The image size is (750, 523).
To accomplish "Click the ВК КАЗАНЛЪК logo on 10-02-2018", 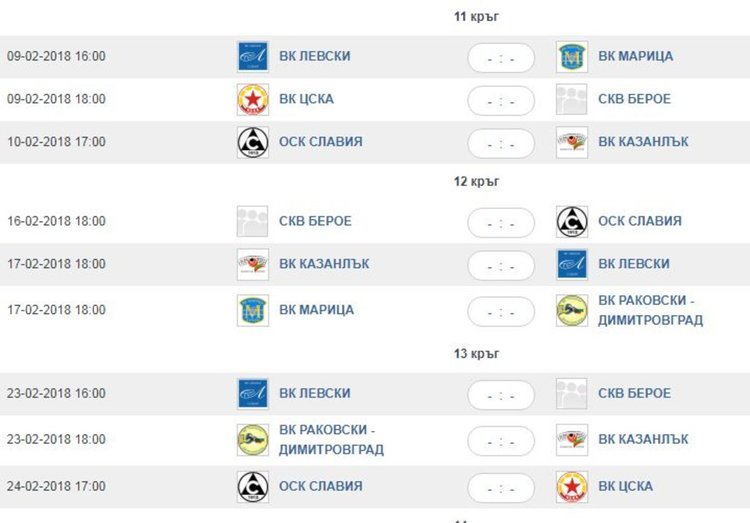I will point(572,143).
